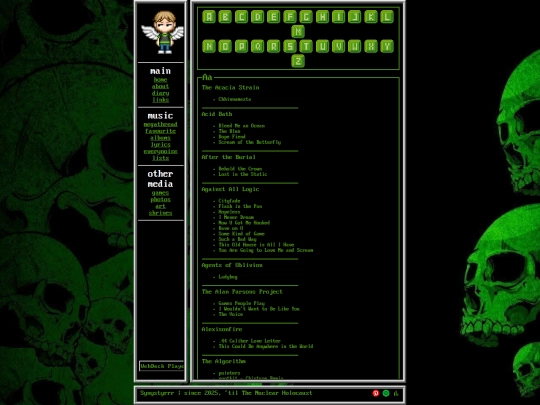Open the WebDeck Player box
Screen dimensions: 540x405
pyautogui.click(x=162, y=366)
